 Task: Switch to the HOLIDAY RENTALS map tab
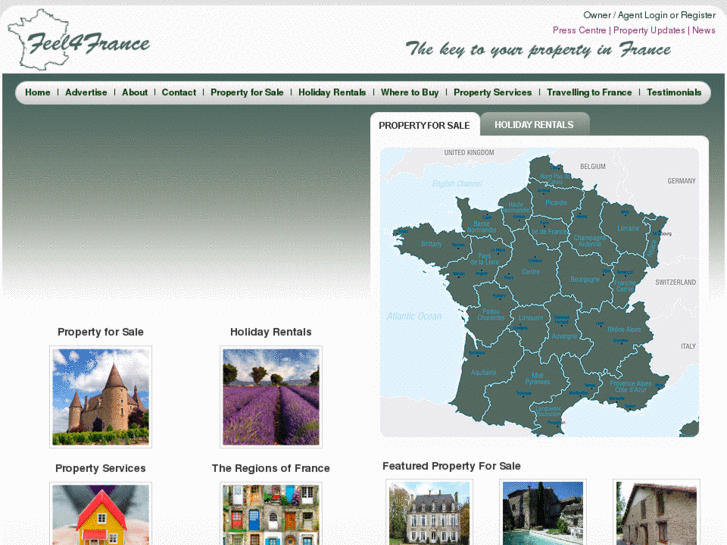[534, 125]
